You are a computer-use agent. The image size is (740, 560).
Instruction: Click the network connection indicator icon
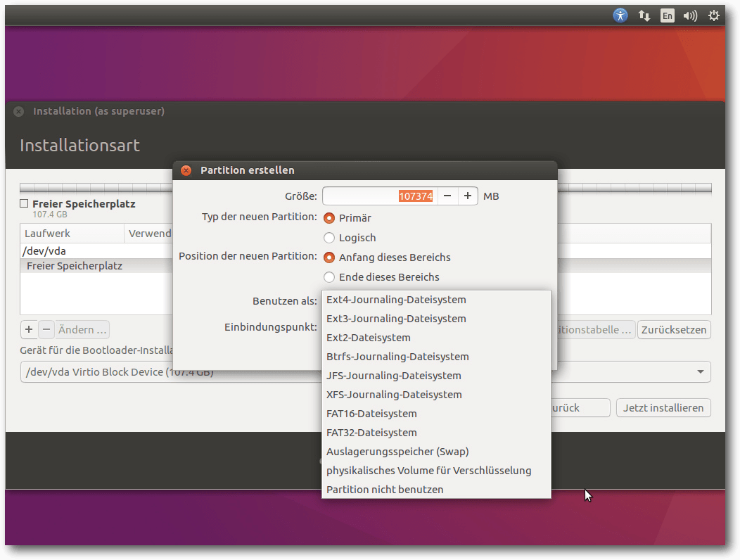644,15
